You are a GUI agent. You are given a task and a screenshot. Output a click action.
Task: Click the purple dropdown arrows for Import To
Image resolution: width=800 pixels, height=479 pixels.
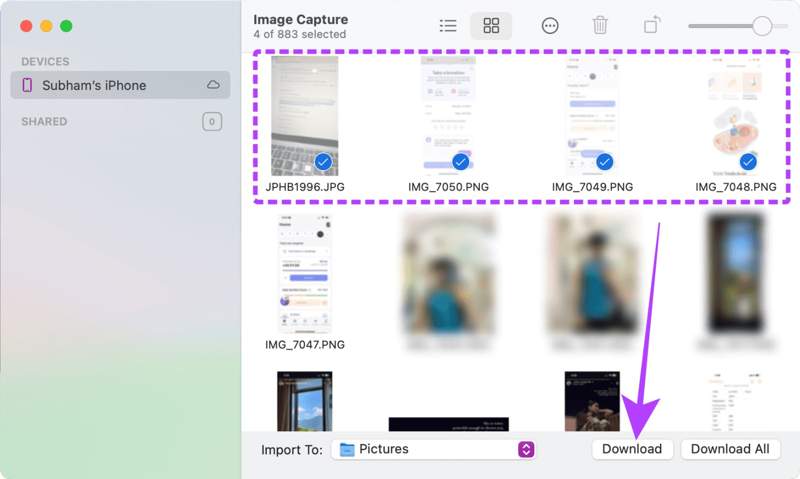coord(526,449)
